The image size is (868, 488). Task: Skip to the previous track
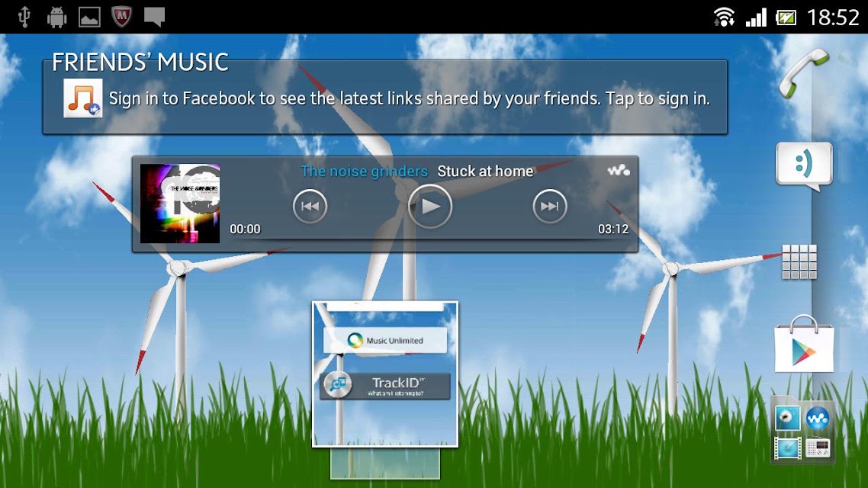pyautogui.click(x=310, y=207)
